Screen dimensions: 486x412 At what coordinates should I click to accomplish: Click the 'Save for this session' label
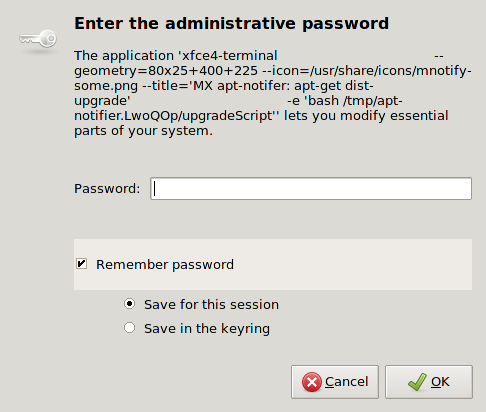tap(211, 305)
